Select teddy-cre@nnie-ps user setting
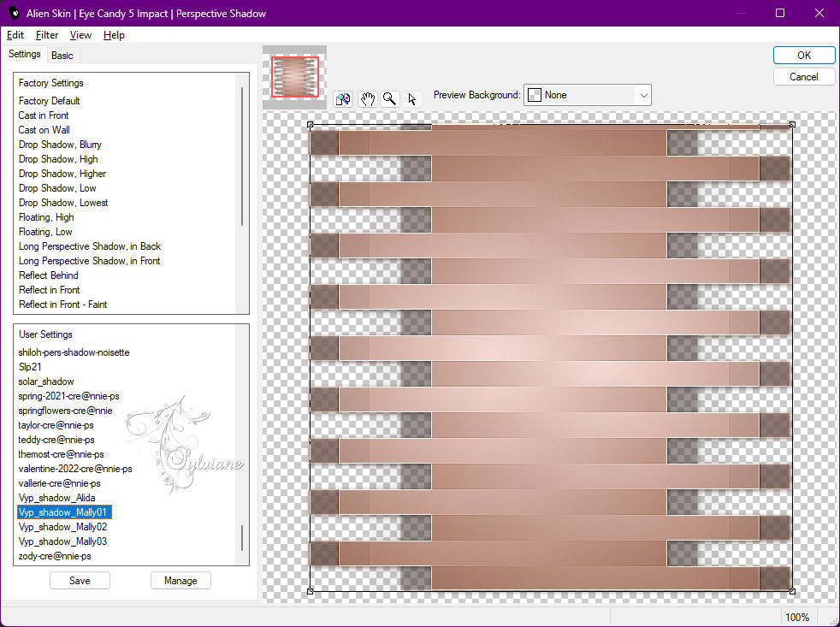The height and width of the screenshot is (627, 840). [x=56, y=440]
